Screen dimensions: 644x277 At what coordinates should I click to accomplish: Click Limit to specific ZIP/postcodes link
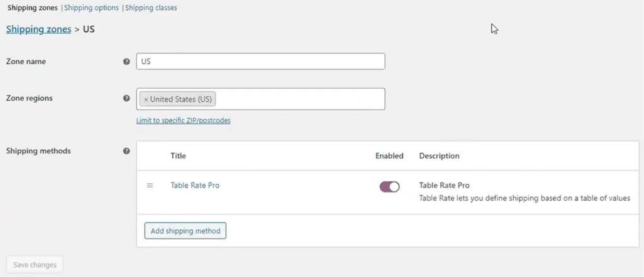[183, 120]
